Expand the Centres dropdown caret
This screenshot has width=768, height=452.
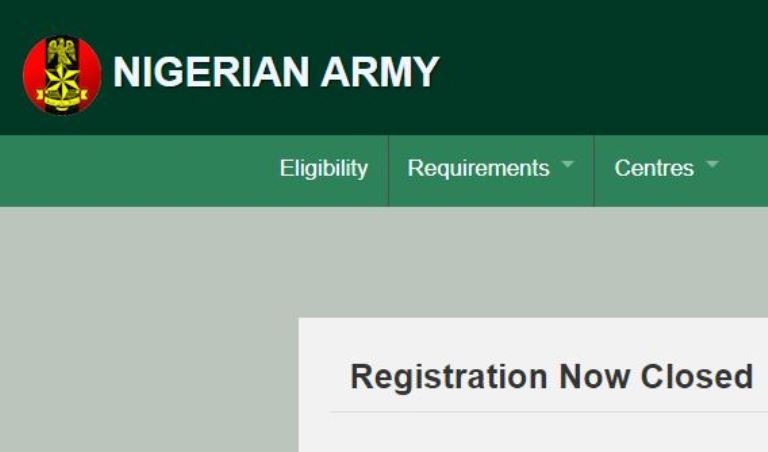[x=713, y=164]
